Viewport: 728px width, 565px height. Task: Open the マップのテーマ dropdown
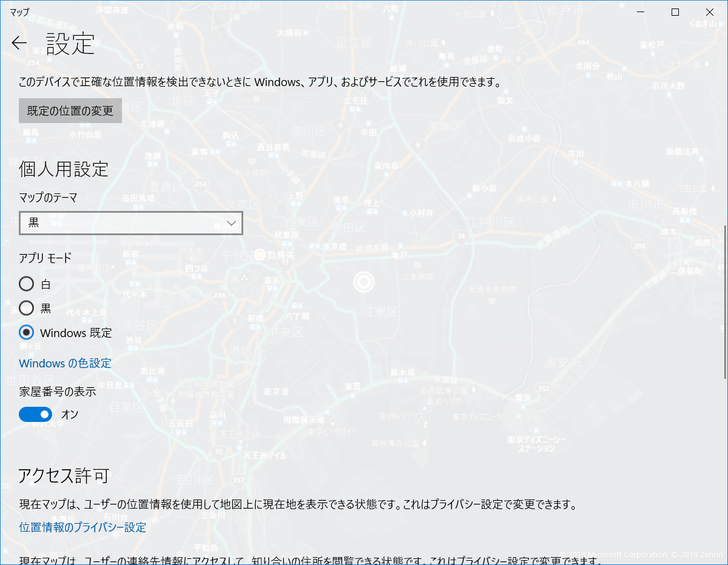[x=130, y=223]
